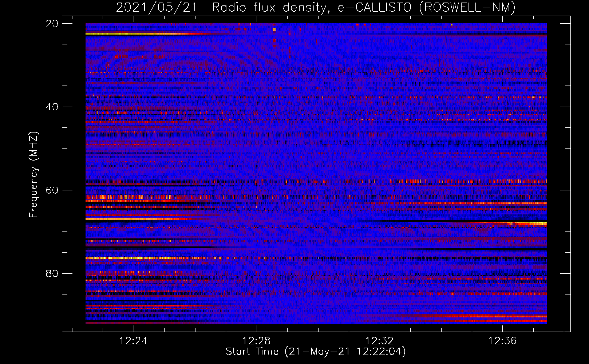The height and width of the screenshot is (364, 589).
Task: Select the 12:28 time tick label
Action: pos(257,341)
